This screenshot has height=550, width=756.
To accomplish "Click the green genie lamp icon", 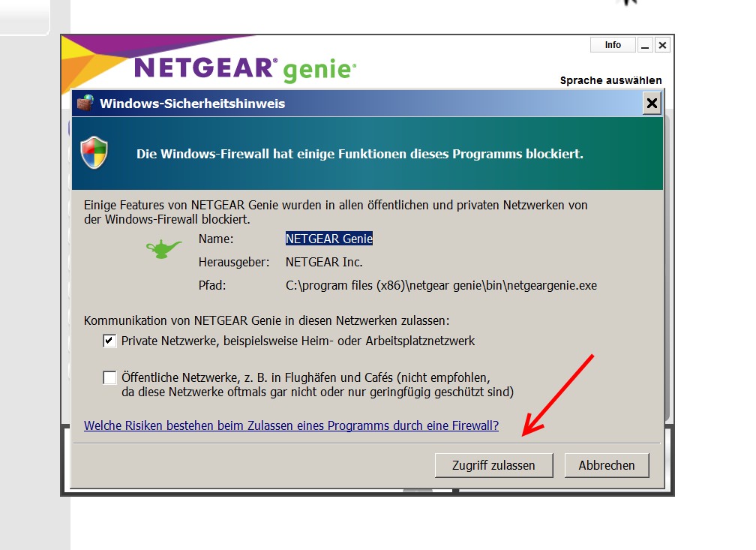I will (x=163, y=248).
